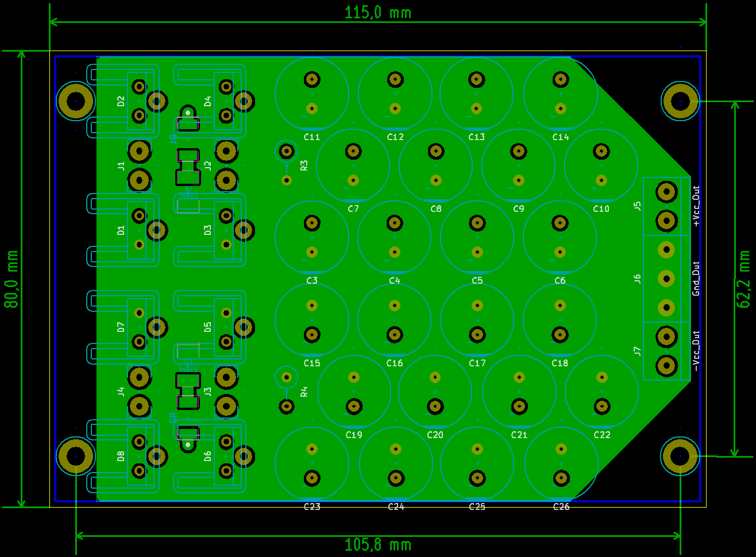
Task: Select the lower pad of resistor R4
Action: [x=287, y=407]
